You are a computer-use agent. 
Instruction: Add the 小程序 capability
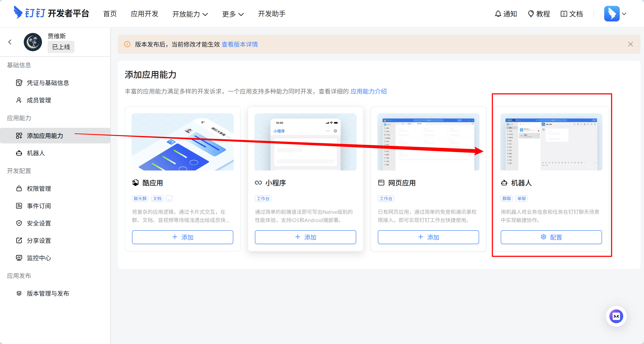(x=305, y=237)
